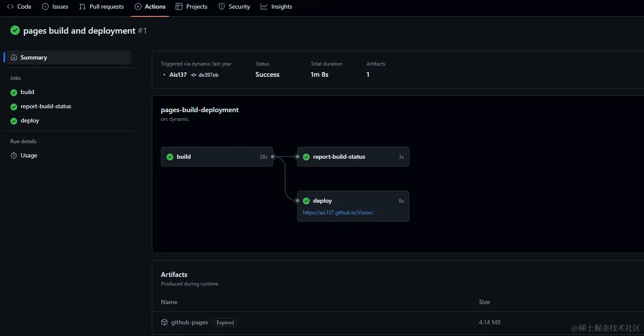Screen dimensions: 644x336
Task: Open the Pull requests tab
Action: (101, 6)
